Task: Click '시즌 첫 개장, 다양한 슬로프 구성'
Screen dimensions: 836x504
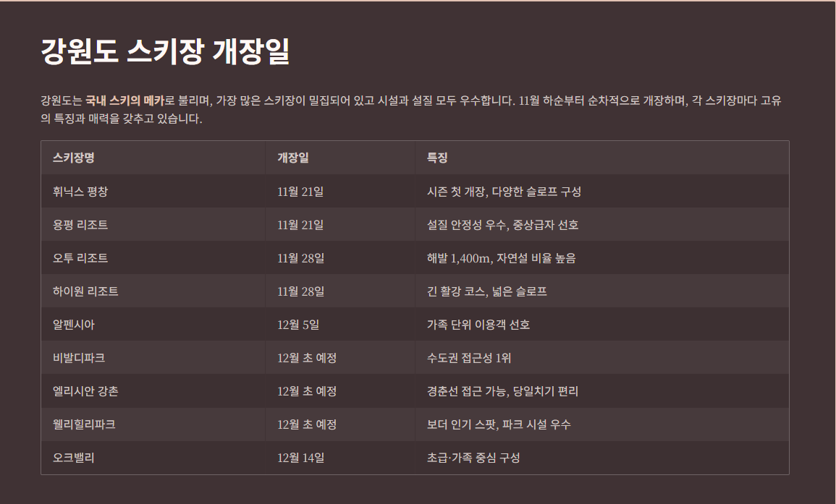Action: [504, 192]
